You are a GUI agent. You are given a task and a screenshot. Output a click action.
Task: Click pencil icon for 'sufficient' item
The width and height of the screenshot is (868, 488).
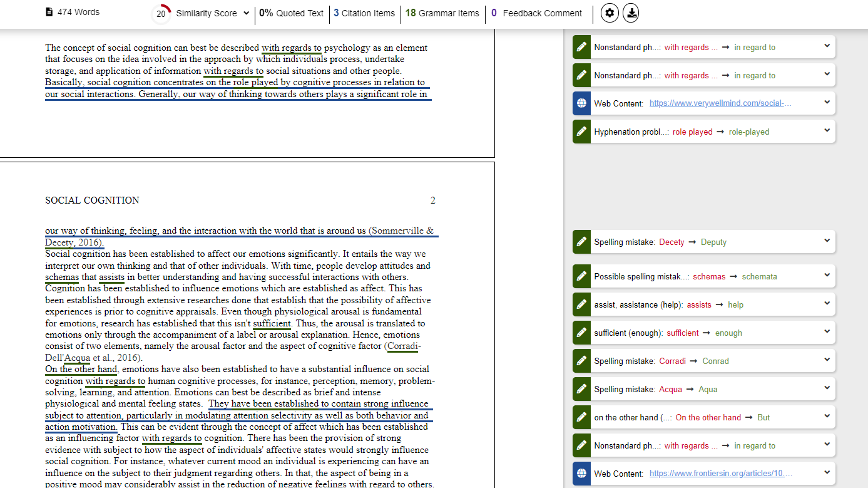click(581, 333)
